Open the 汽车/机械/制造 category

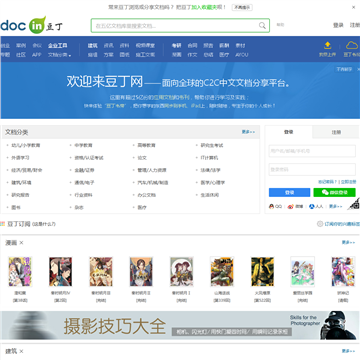pyautogui.click(x=153, y=183)
